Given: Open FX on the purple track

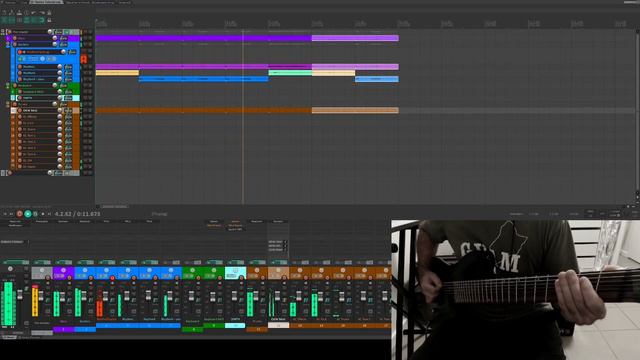Looking at the screenshot, I should 64,38.
